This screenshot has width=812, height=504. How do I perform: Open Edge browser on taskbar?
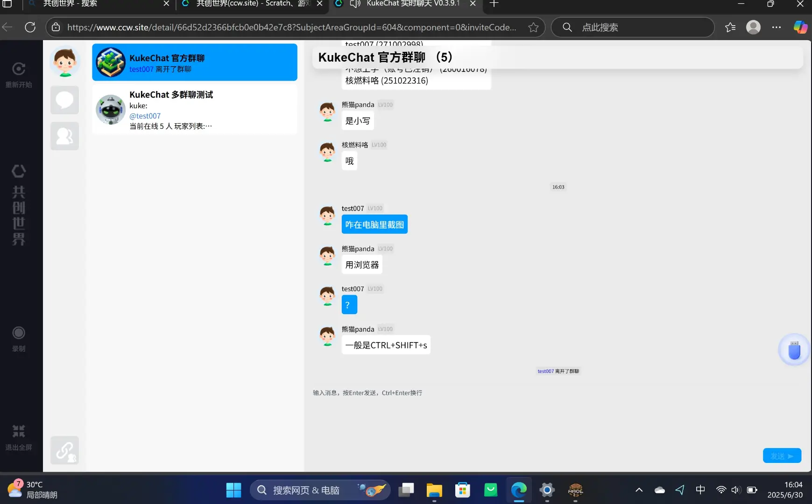click(519, 490)
